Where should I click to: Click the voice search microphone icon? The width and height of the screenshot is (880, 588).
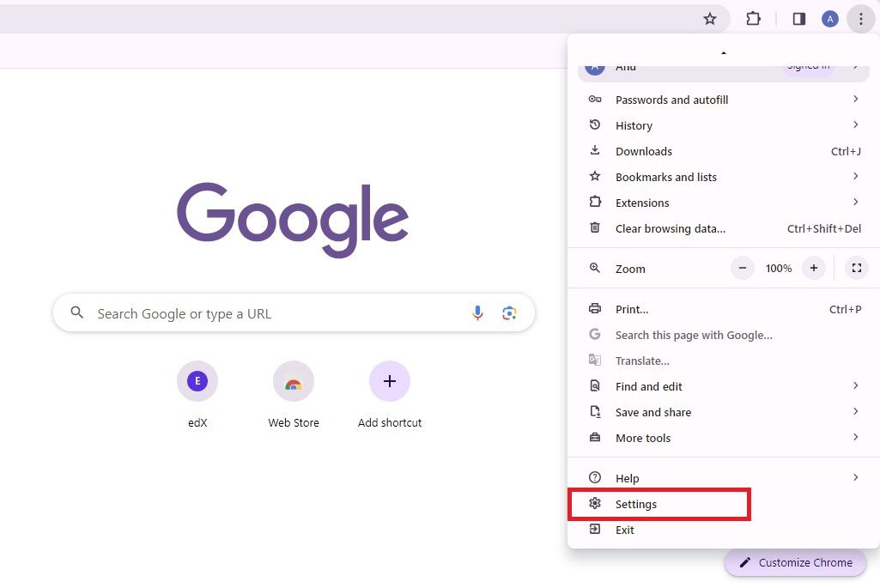click(x=478, y=313)
